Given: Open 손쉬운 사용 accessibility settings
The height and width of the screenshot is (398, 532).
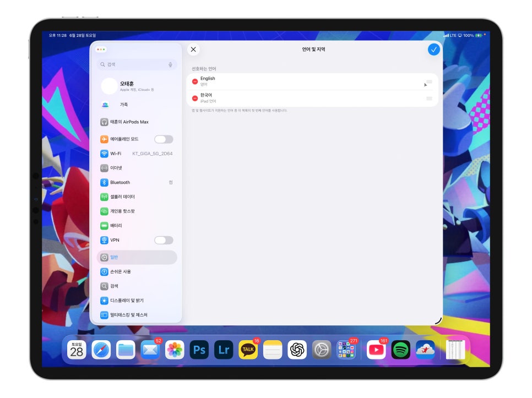Looking at the screenshot, I should (137, 272).
